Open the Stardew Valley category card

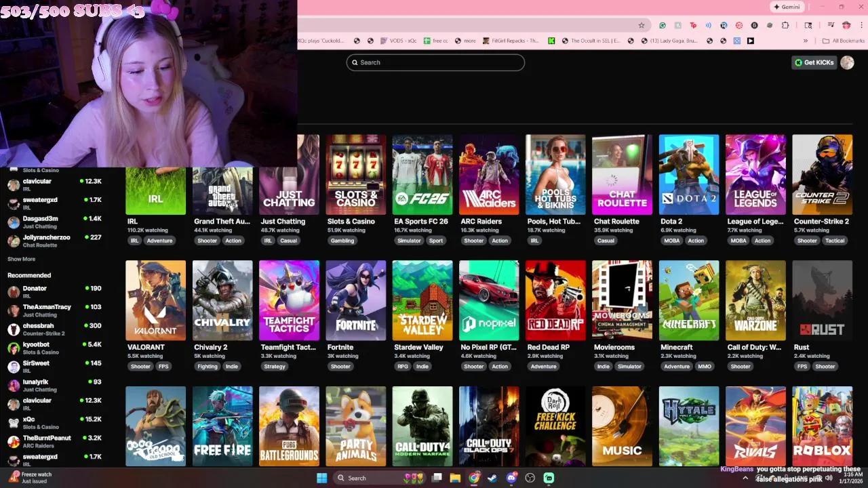pos(422,316)
